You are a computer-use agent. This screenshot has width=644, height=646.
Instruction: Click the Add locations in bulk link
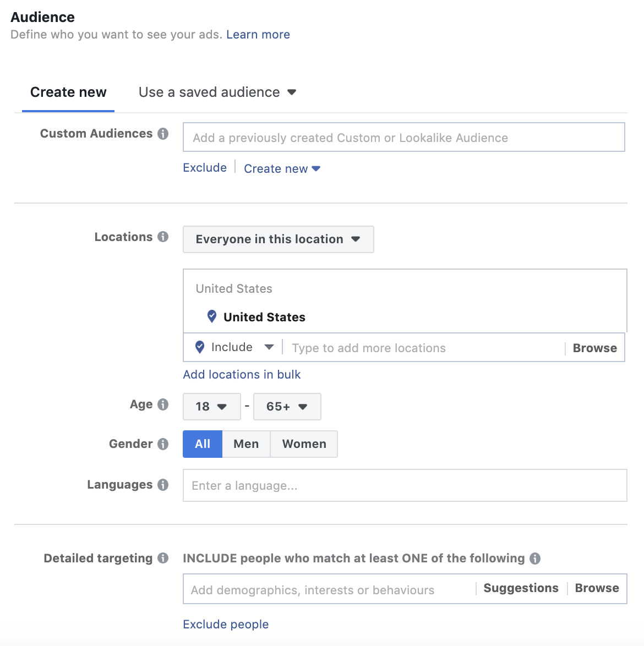pos(242,374)
